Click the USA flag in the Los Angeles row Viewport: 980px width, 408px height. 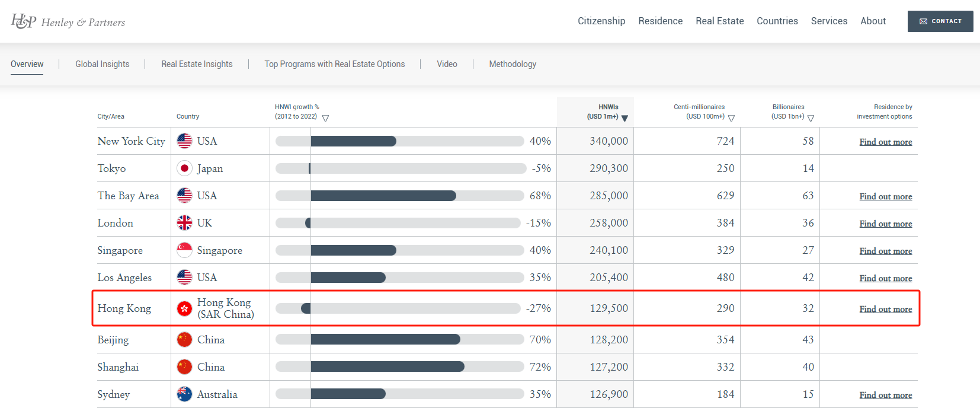pyautogui.click(x=184, y=278)
